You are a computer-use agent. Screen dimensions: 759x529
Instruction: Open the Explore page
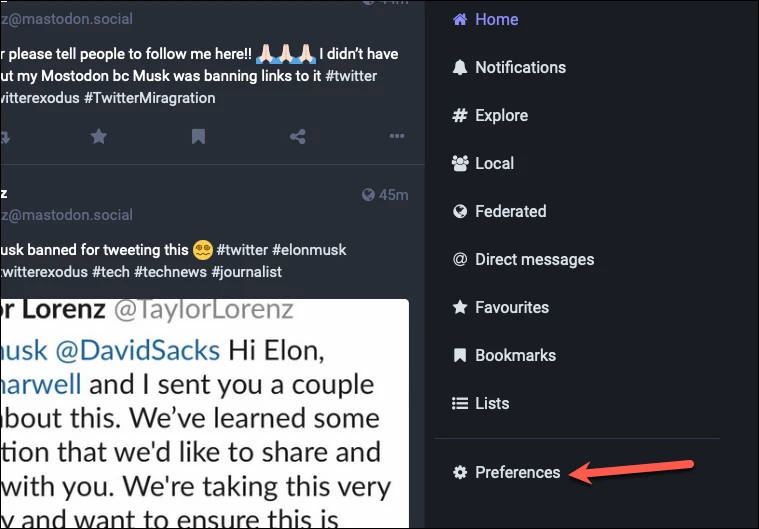pos(490,115)
